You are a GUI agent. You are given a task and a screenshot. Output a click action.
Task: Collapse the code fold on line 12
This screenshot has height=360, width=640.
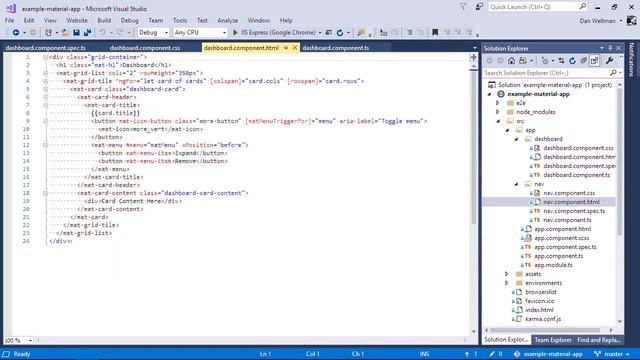45,145
